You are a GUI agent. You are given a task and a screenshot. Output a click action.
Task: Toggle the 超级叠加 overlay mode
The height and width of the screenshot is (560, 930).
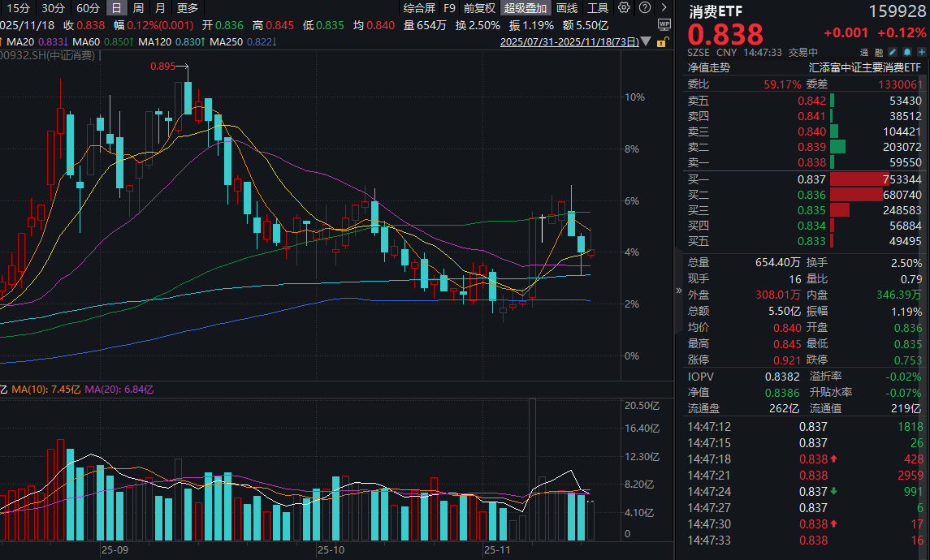click(524, 8)
